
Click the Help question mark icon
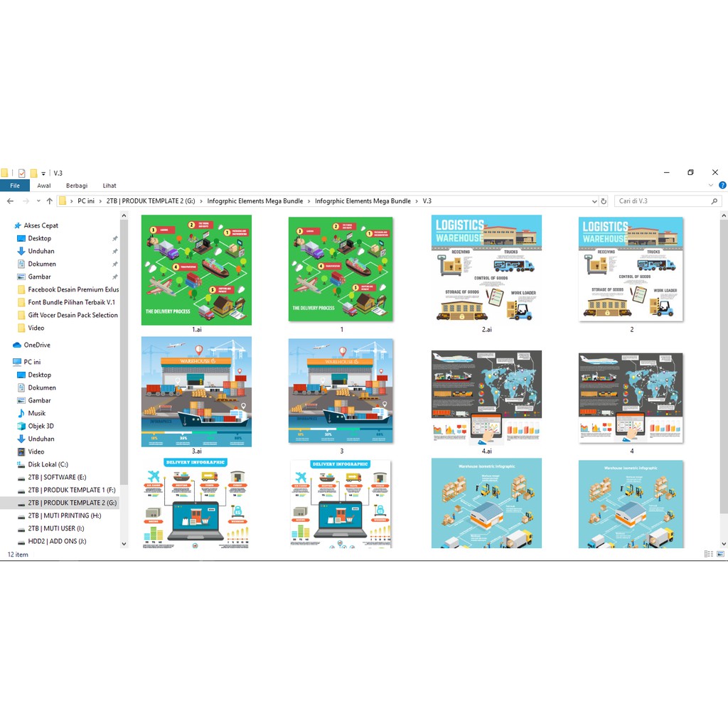click(x=722, y=186)
